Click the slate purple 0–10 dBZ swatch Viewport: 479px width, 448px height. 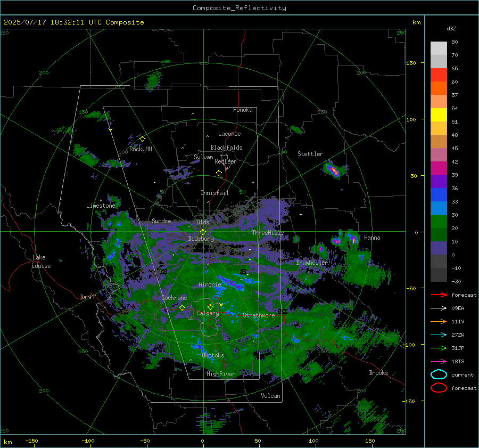tap(439, 248)
